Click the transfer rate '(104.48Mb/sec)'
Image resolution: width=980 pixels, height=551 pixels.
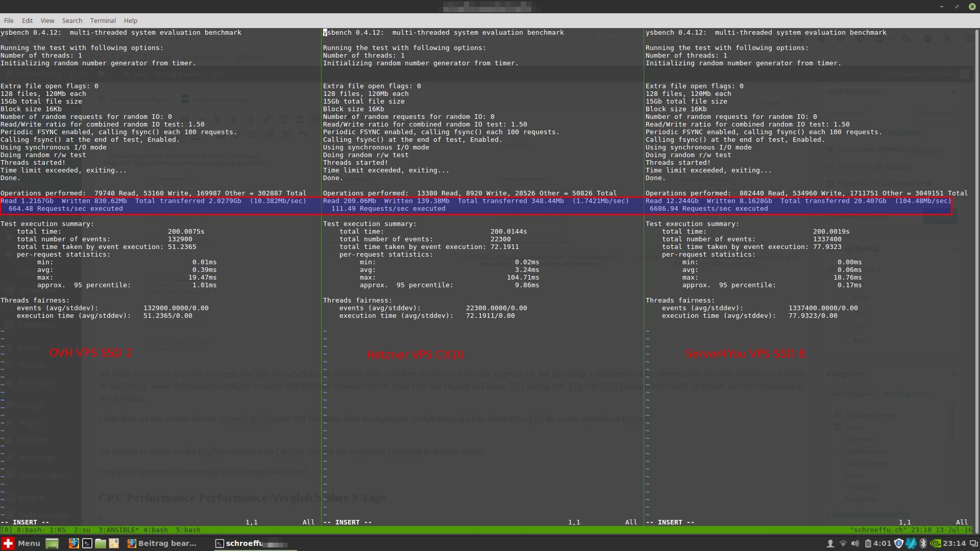923,201
